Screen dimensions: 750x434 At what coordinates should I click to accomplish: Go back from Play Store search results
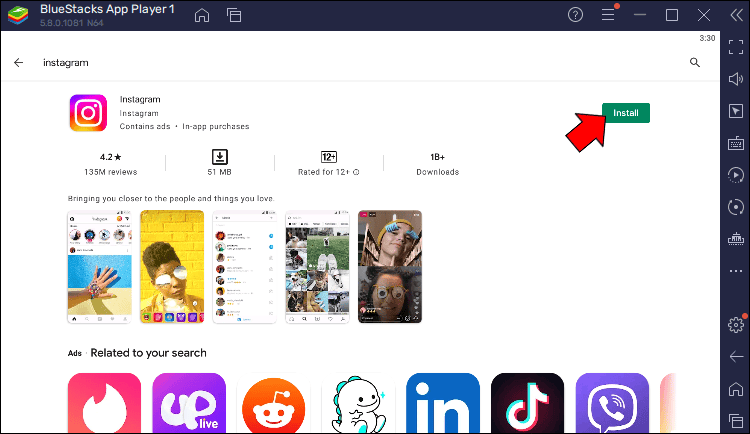[x=19, y=63]
